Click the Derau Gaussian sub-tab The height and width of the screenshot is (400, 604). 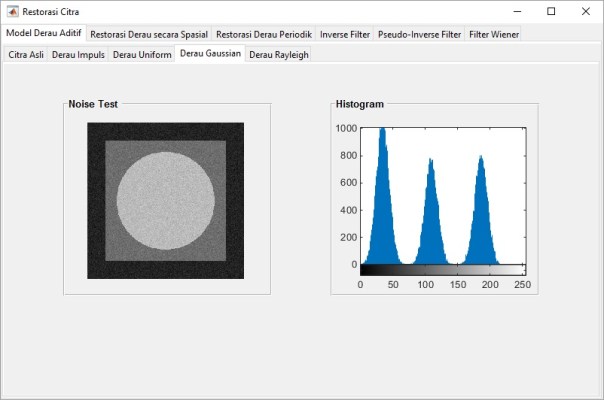click(210, 53)
